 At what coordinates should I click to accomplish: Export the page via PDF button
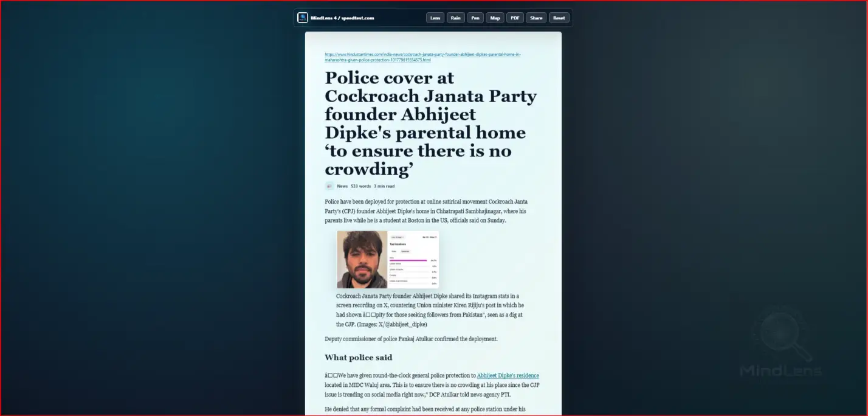click(x=515, y=18)
